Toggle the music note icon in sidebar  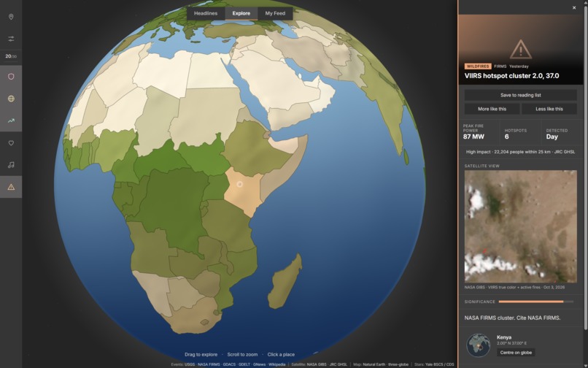click(x=11, y=165)
